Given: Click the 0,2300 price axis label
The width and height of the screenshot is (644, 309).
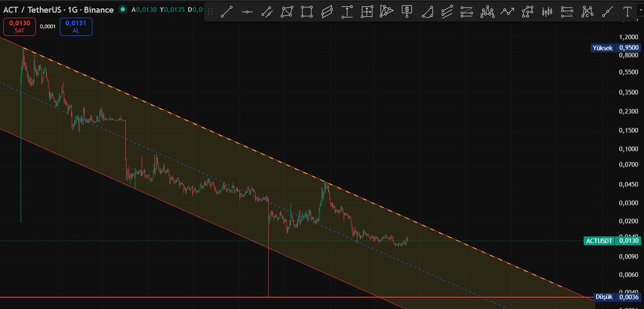Looking at the screenshot, I should pos(628,111).
